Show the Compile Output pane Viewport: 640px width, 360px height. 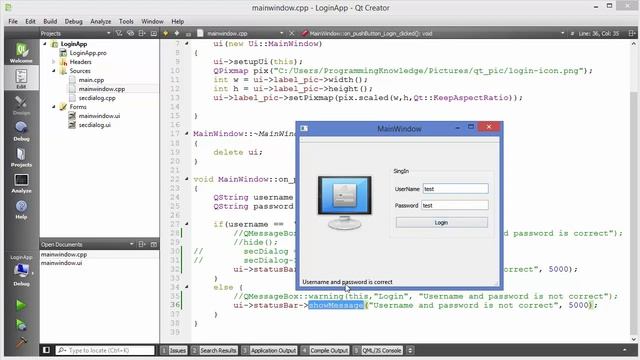click(325, 350)
